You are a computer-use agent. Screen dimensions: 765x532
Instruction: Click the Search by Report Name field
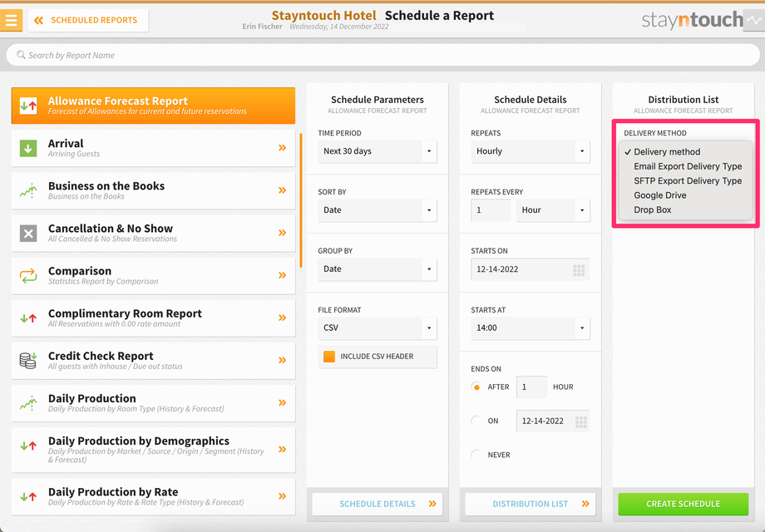[382, 55]
